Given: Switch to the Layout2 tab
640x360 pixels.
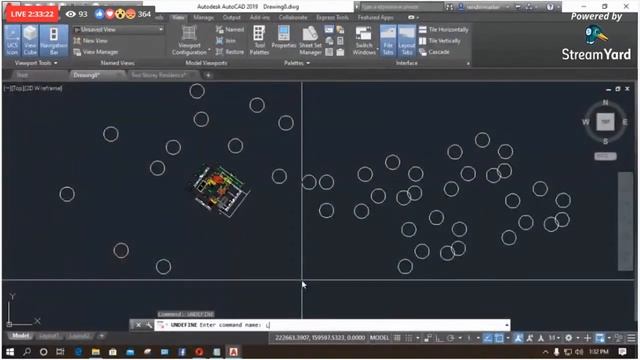Looking at the screenshot, I should 79,336.
